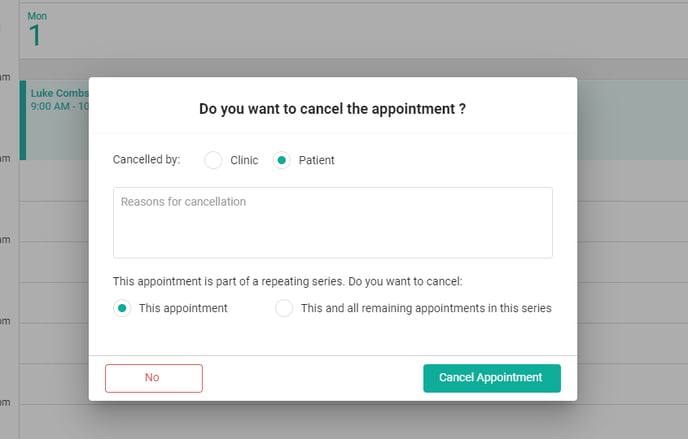Viewport: 688px width, 439px height.
Task: Select the Patient radio button
Action: pyautogui.click(x=282, y=160)
